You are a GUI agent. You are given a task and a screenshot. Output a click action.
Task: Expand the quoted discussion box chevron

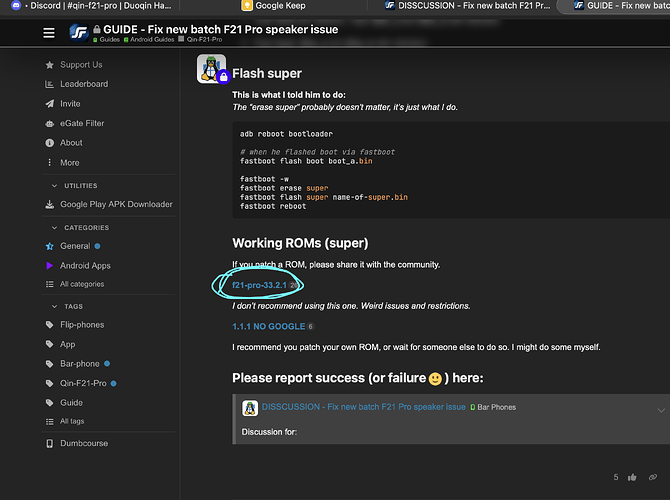coord(661,411)
